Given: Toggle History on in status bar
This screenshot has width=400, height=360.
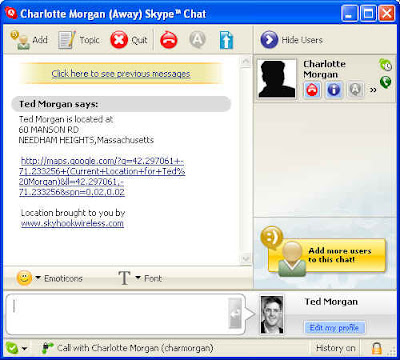Looking at the screenshot, I should tap(336, 348).
